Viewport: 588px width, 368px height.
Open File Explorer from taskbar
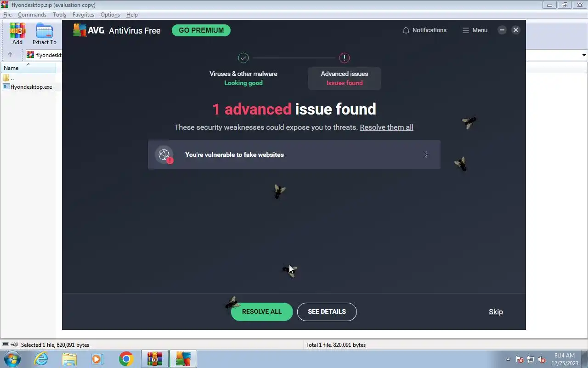(69, 359)
